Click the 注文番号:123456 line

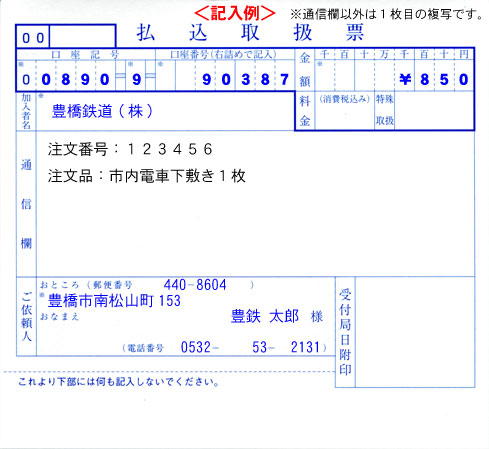[130, 149]
